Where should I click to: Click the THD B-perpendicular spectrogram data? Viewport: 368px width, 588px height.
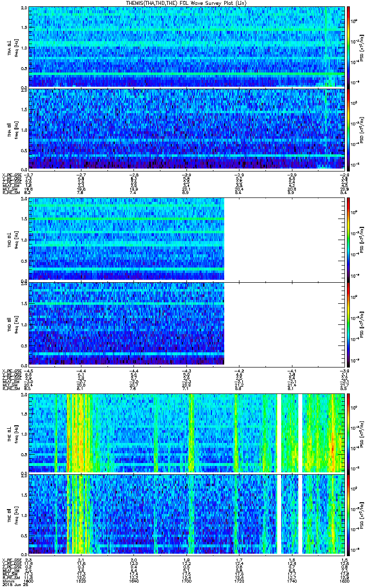click(127, 239)
